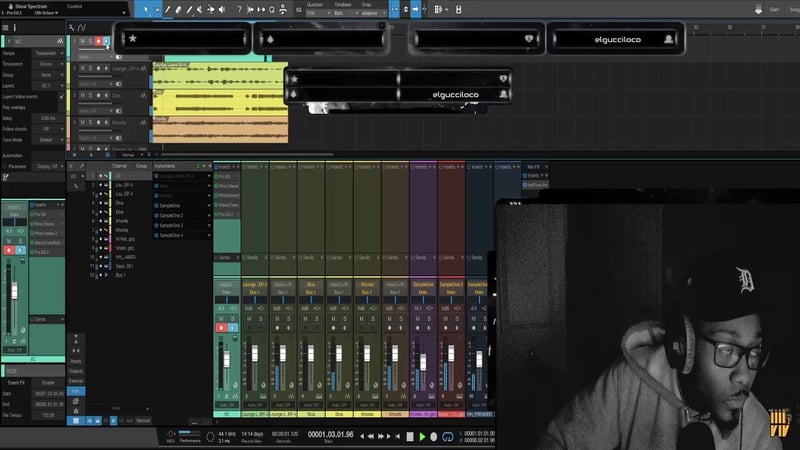Click the File Tempo field in inspector
Viewport: 800px width, 450px height.
point(48,415)
